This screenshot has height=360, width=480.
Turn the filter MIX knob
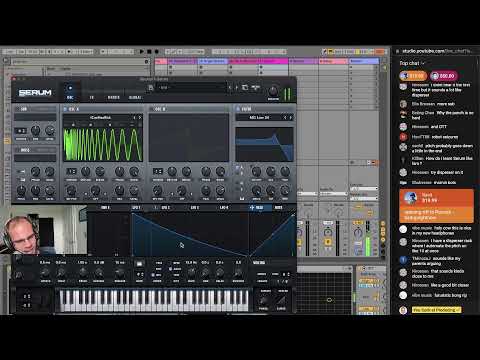click(x=285, y=191)
